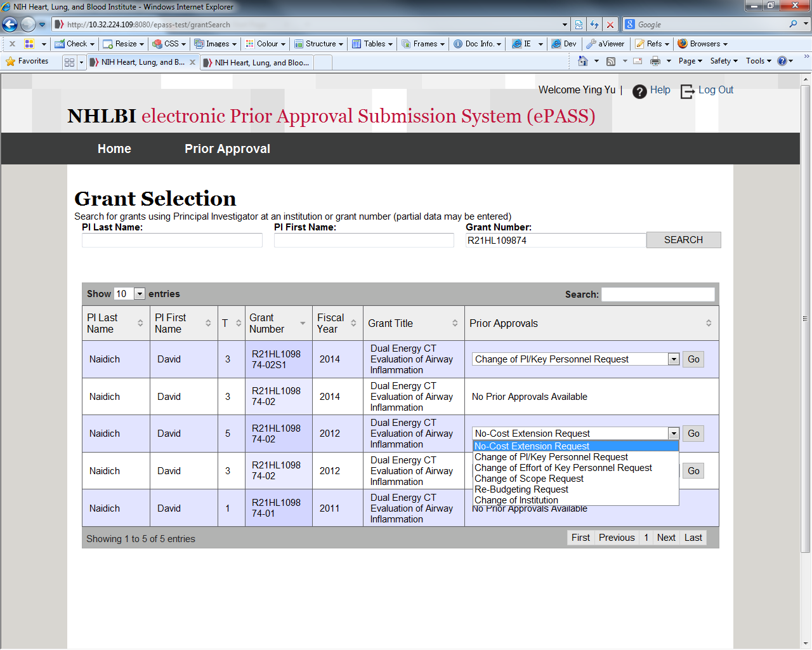The height and width of the screenshot is (650, 812).
Task: Click the aViewer toolbar button
Action: coord(606,44)
